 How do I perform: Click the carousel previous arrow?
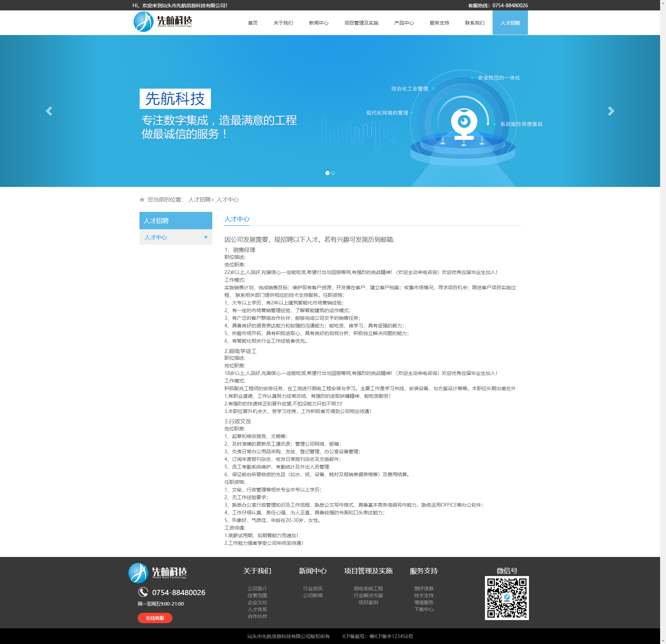(x=49, y=111)
